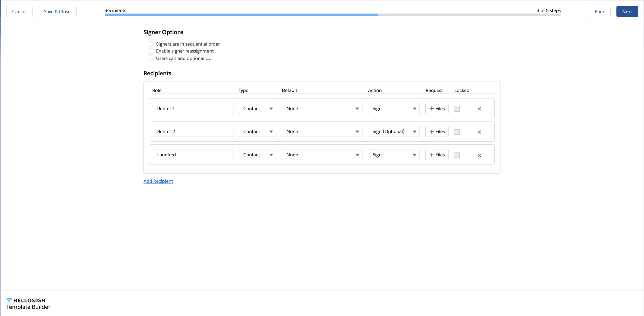Lock the Landlord recipient
The image size is (644, 316).
tap(457, 155)
